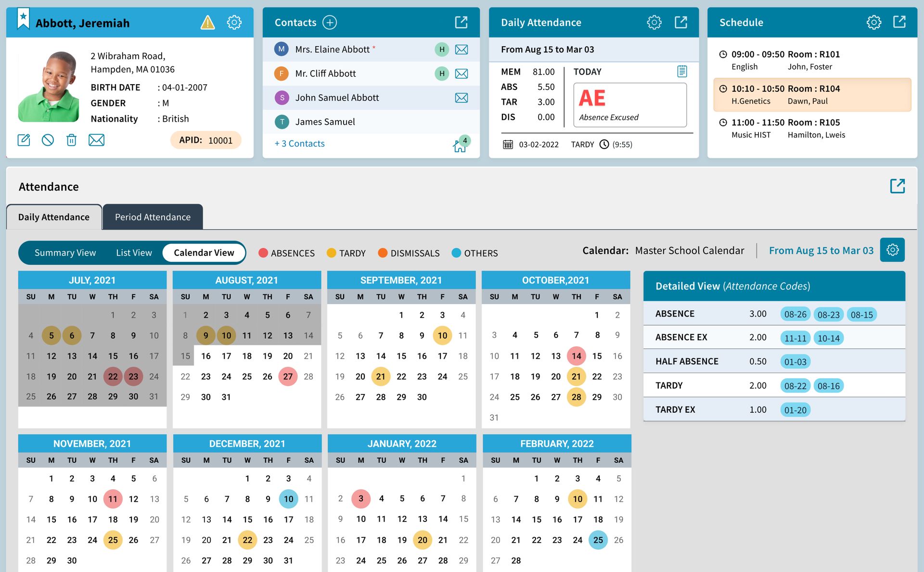The image size is (924, 572).
Task: Open the edit profile pencil icon
Action: pyautogui.click(x=24, y=140)
